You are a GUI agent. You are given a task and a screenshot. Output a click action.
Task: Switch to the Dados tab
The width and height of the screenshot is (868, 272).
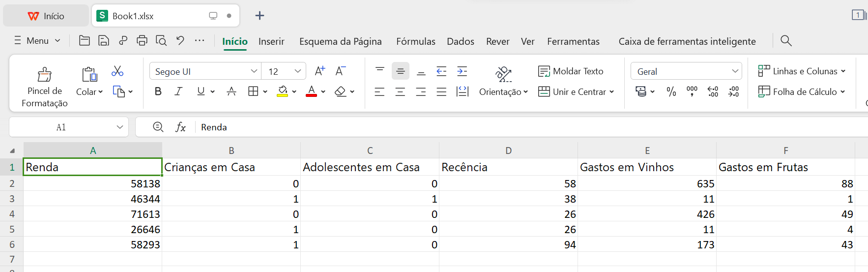pos(461,41)
